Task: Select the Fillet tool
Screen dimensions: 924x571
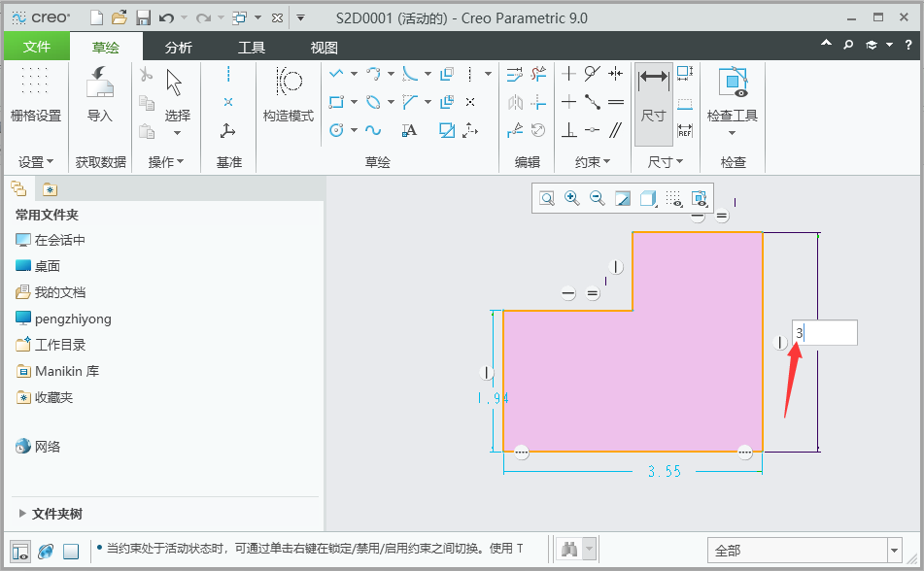Action: pos(410,74)
